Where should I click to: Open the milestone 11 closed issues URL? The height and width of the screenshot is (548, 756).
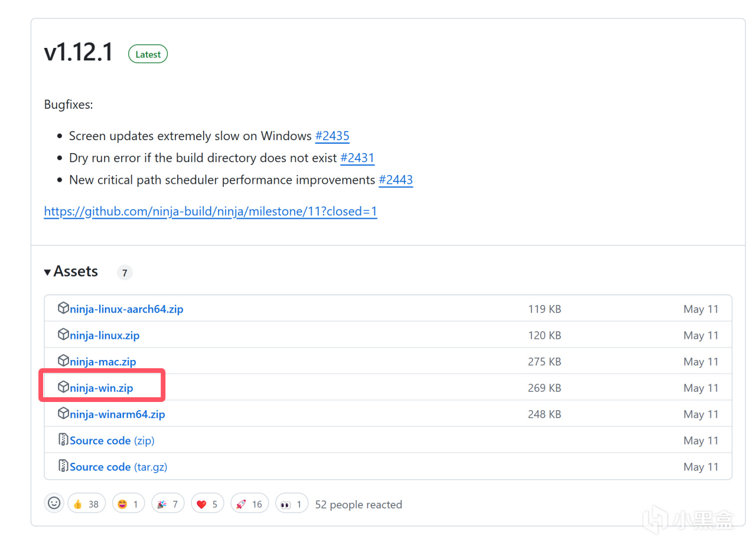[x=211, y=211]
